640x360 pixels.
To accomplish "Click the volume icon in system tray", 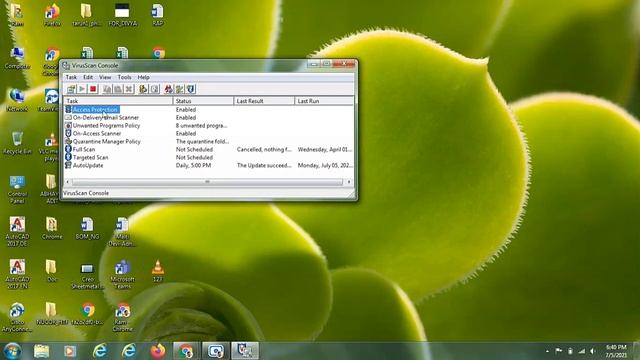I will [x=593, y=351].
